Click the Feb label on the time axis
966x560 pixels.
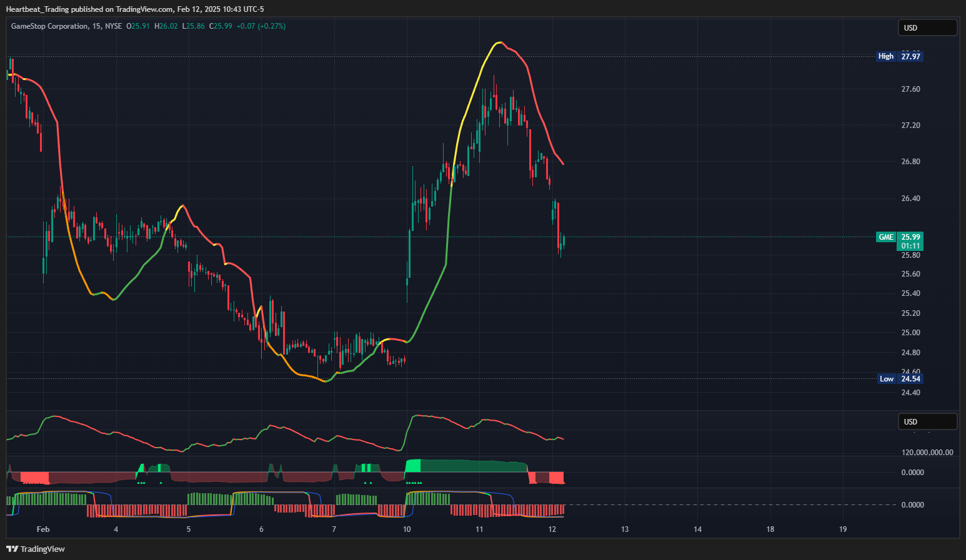point(43,529)
